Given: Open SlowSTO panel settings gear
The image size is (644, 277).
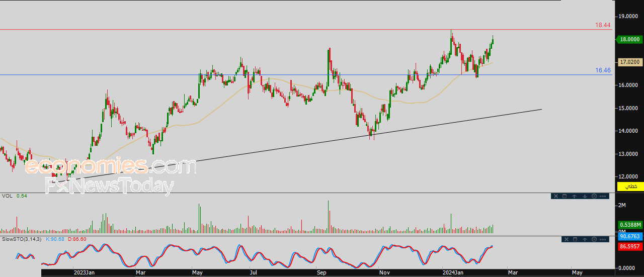Looking at the screenshot, I should click(594, 239).
